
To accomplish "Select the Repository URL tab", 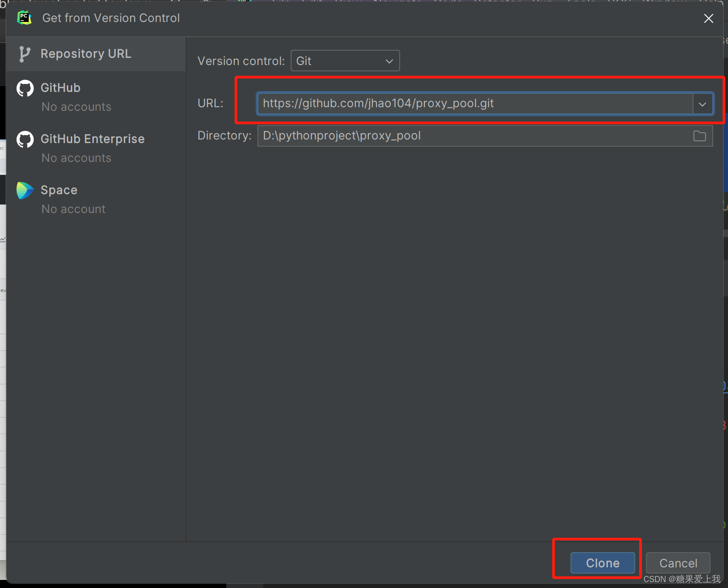I will click(96, 54).
